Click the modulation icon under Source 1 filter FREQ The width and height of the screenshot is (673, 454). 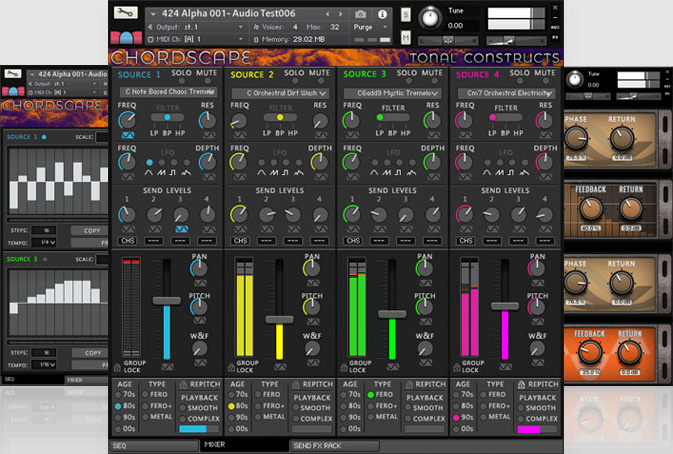(127, 135)
